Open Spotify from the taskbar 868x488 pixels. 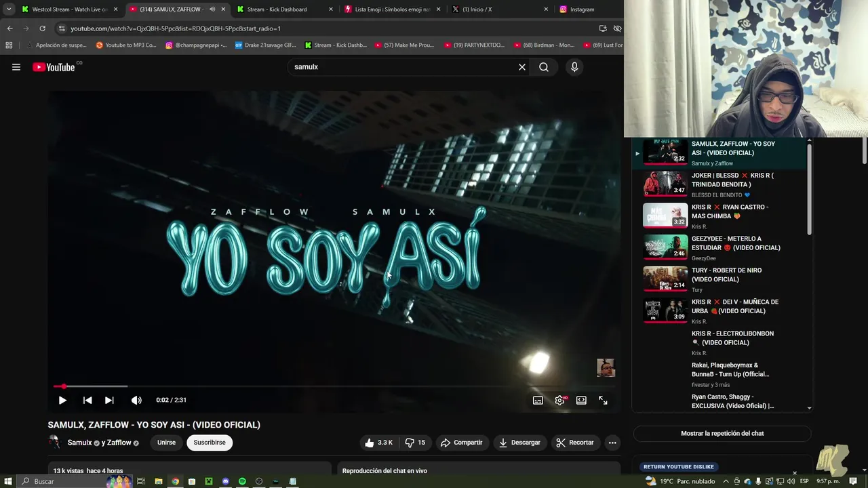click(242, 481)
